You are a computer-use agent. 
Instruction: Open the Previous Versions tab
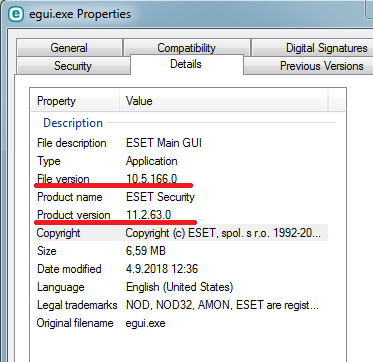(x=309, y=66)
